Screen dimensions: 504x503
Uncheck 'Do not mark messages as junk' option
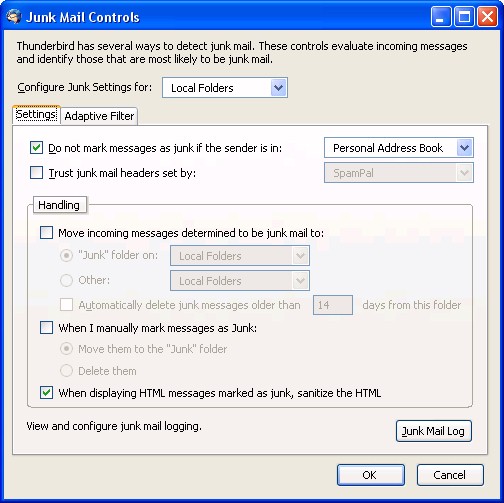tap(36, 148)
